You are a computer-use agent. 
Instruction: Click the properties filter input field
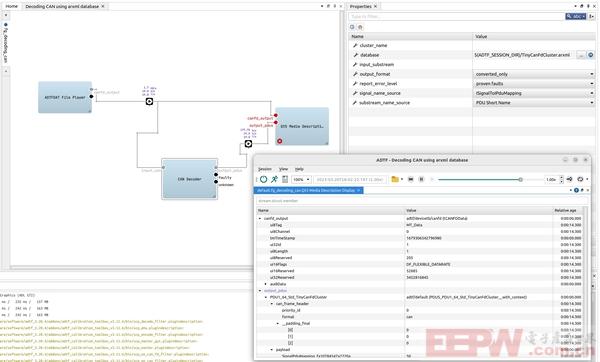pos(456,16)
